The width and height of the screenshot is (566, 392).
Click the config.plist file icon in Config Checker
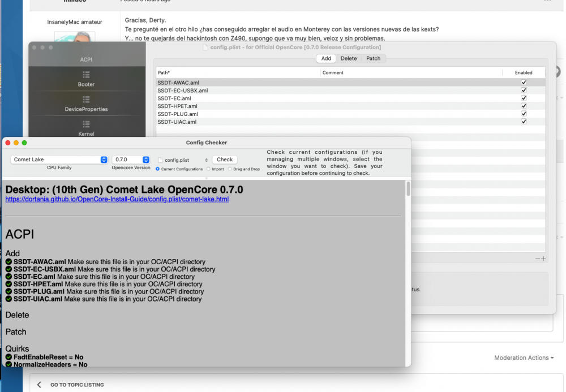coord(160,160)
